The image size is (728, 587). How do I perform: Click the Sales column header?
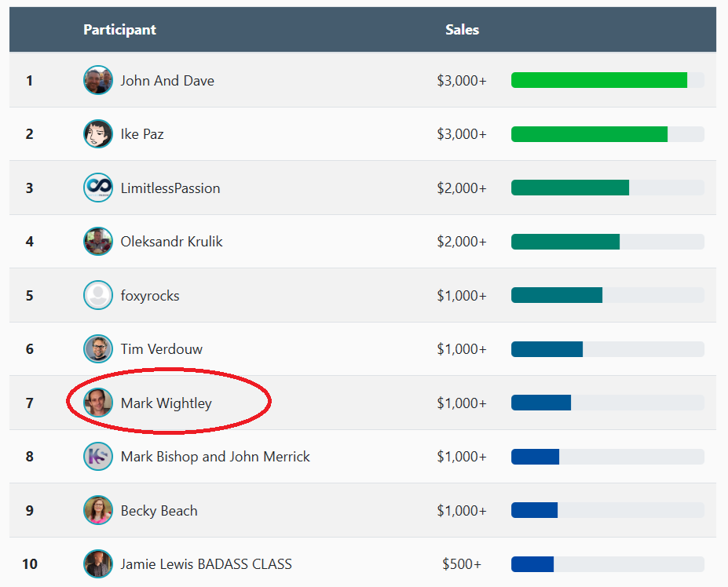[462, 30]
